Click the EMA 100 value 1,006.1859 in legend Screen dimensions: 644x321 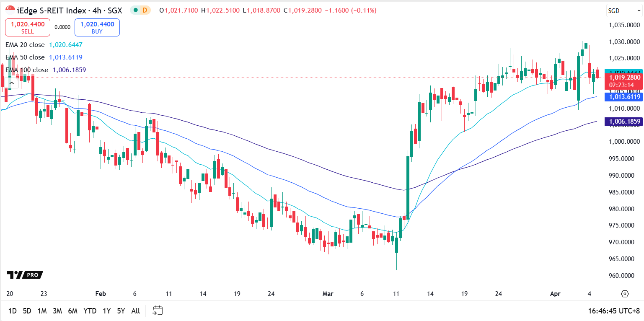coord(70,70)
